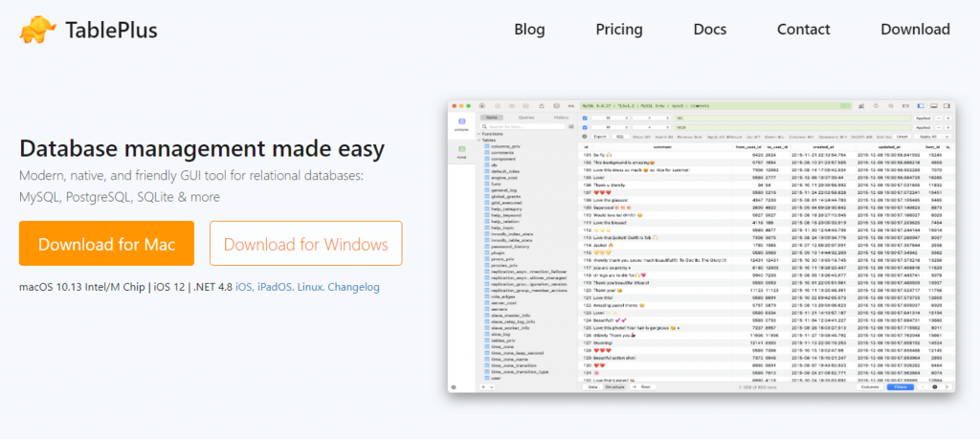Toggle the left sidebar panel icon

[921, 106]
